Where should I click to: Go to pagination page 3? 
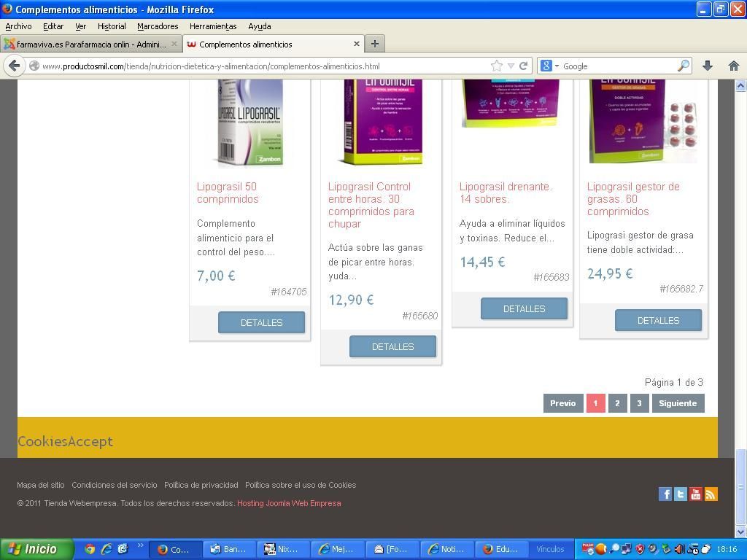click(639, 403)
